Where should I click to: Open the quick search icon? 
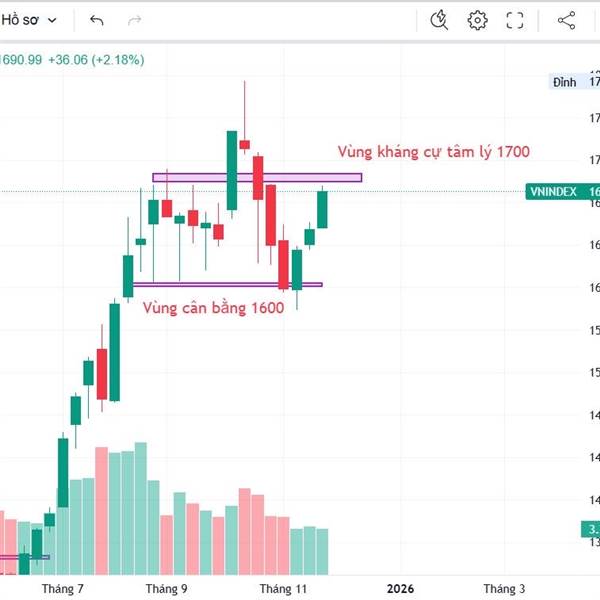tap(439, 19)
